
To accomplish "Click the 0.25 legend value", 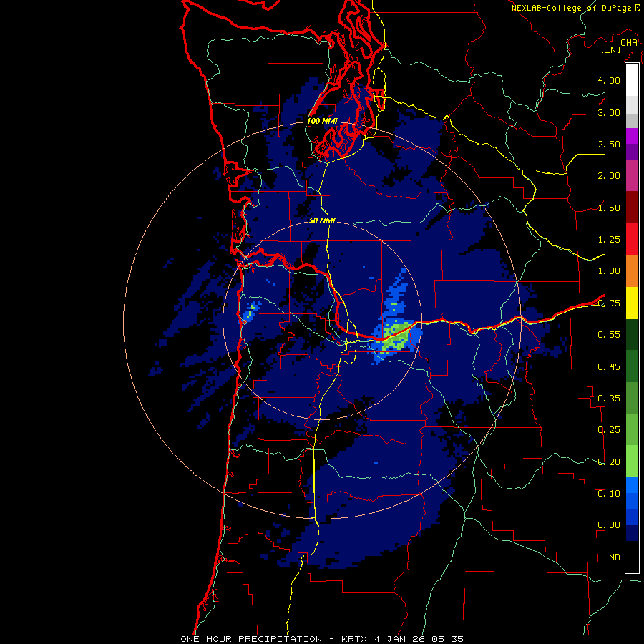I will click(x=609, y=430).
